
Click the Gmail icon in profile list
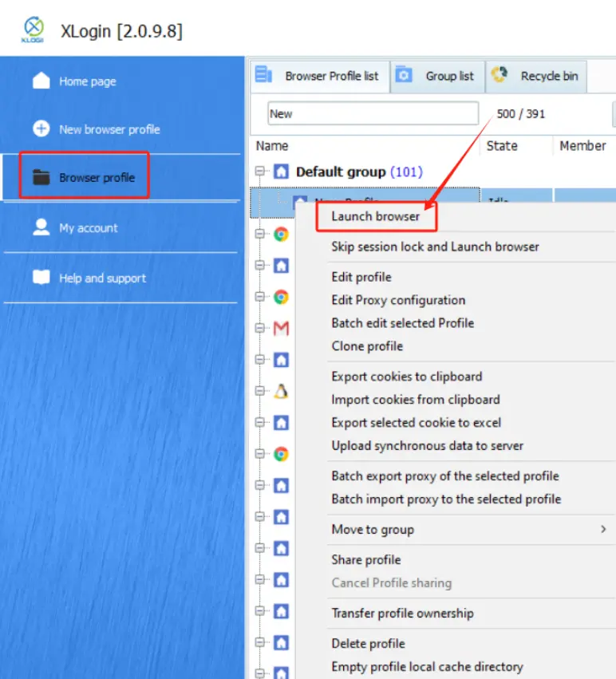(281, 328)
